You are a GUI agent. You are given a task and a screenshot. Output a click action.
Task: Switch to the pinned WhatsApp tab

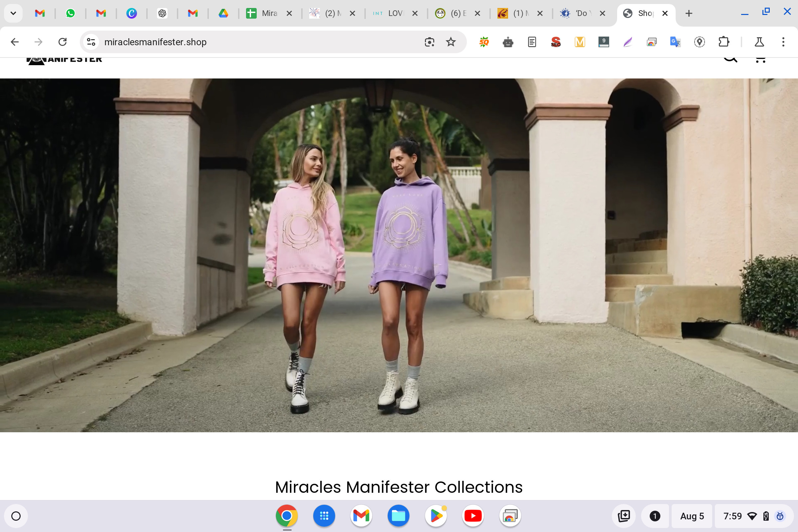click(x=70, y=13)
